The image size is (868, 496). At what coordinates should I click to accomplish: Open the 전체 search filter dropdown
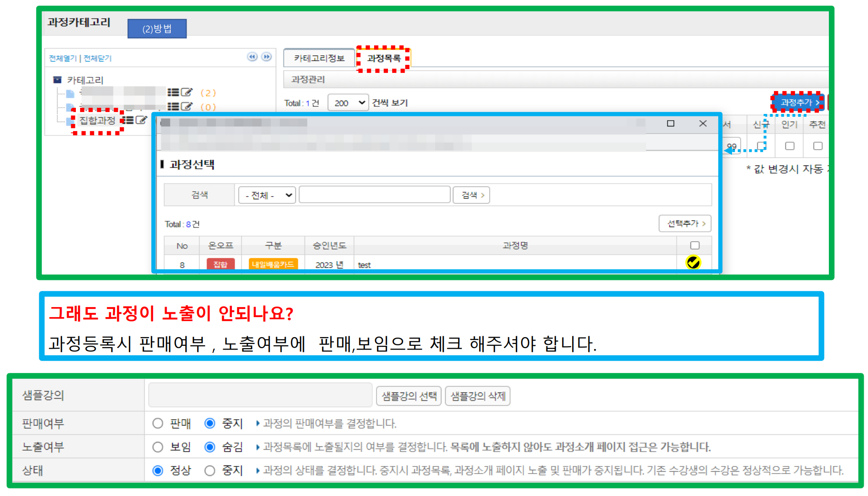(267, 195)
